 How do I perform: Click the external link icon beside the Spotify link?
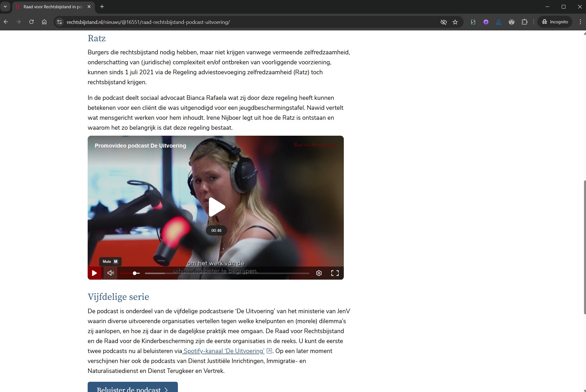[x=269, y=351]
